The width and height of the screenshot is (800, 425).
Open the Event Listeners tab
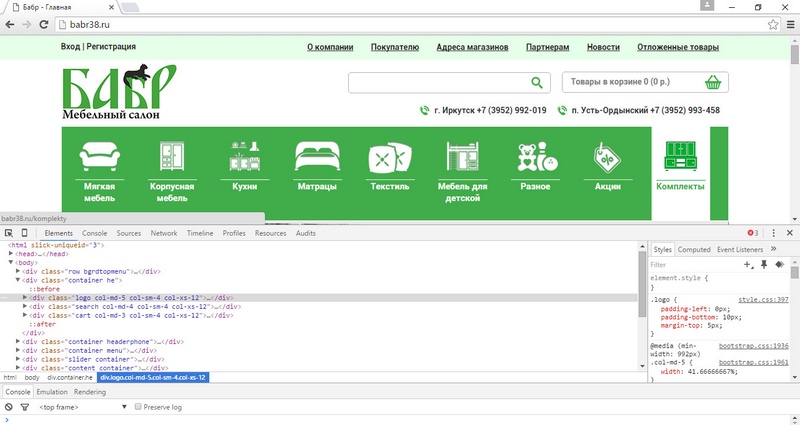740,249
